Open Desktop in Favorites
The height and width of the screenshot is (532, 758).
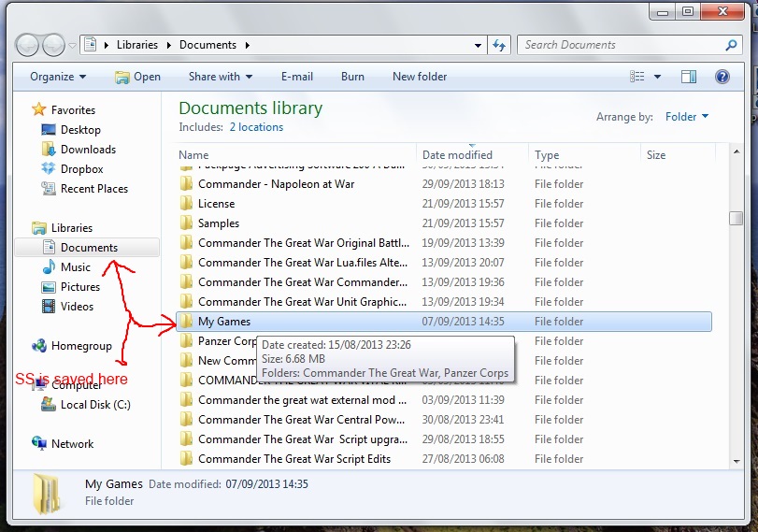coord(71,130)
